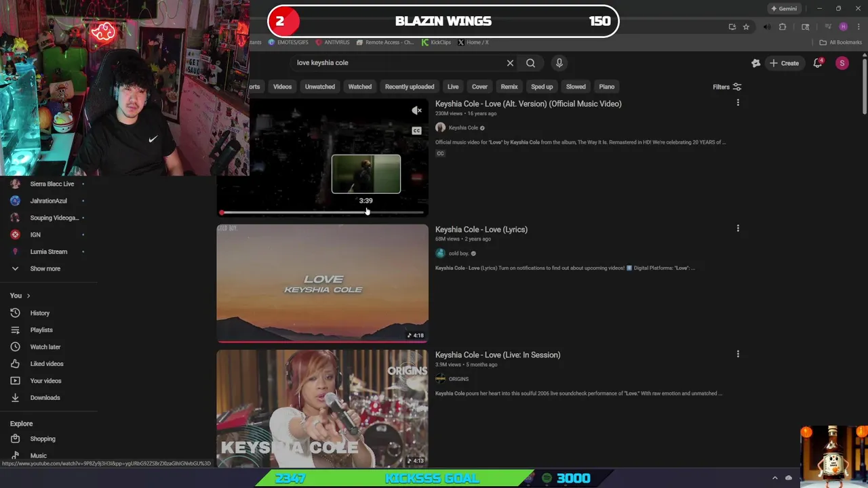Open All Bookmarks folder
The image size is (868, 488).
click(x=840, y=42)
